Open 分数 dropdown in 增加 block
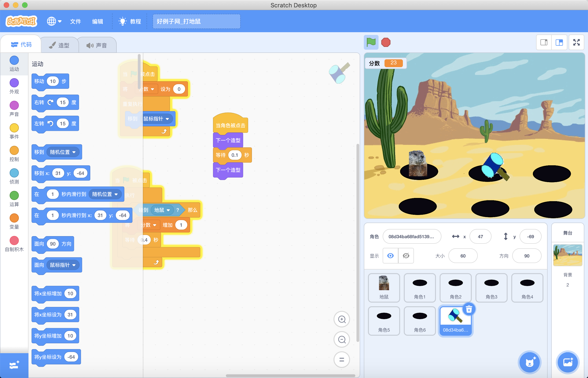The image size is (588, 378). (149, 225)
